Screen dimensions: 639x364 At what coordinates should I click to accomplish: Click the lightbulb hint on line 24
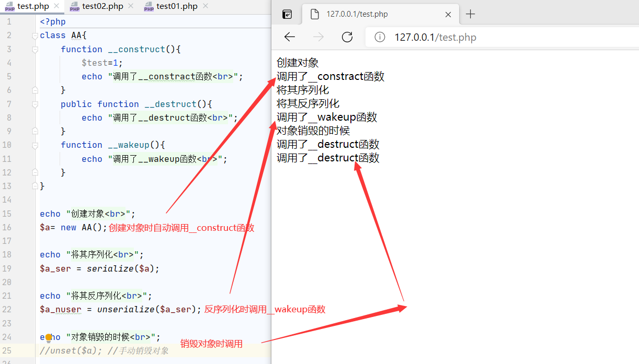pos(49,337)
